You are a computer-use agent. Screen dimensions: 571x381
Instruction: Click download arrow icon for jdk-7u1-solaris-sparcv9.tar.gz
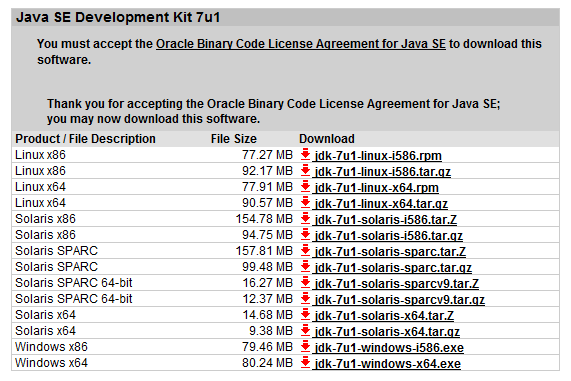tap(305, 299)
